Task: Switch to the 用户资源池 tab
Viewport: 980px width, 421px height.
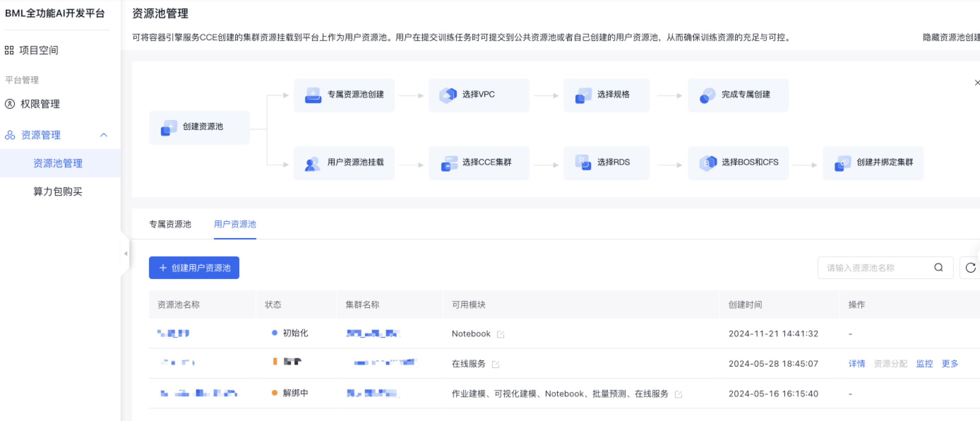Action: click(235, 224)
